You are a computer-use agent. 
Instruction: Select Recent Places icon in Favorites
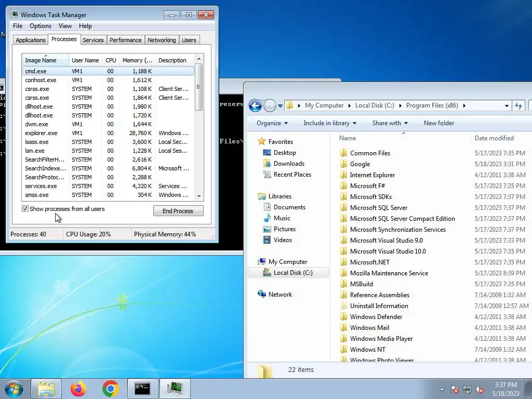[267, 175]
